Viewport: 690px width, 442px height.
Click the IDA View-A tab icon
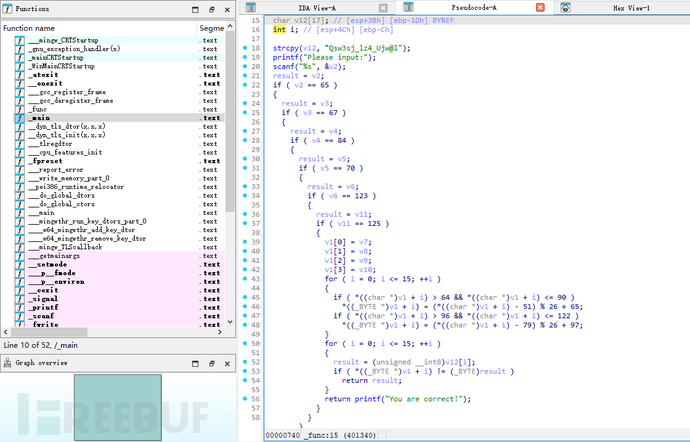coord(253,7)
